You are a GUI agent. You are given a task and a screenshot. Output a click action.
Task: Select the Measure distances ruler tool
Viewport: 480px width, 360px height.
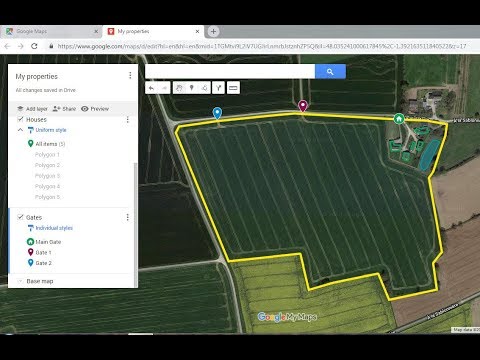[233, 88]
